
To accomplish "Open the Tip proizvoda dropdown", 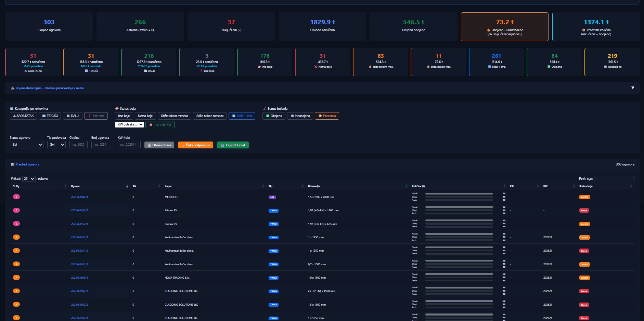I will pyautogui.click(x=56, y=145).
